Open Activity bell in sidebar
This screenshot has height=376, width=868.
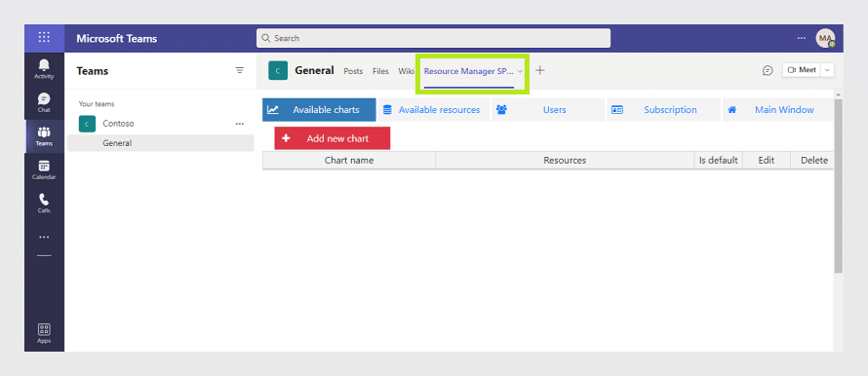44,69
